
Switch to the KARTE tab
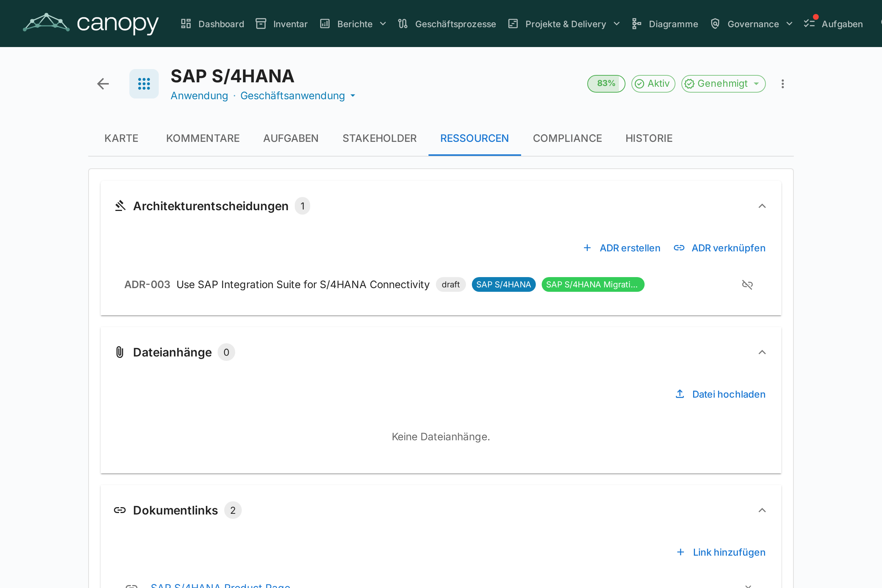[122, 139]
